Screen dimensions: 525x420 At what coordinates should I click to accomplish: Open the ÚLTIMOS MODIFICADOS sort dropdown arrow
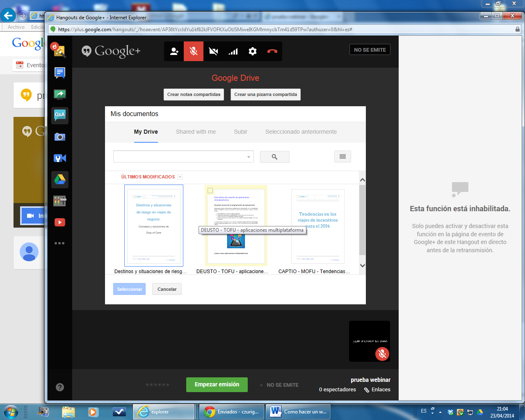180,177
